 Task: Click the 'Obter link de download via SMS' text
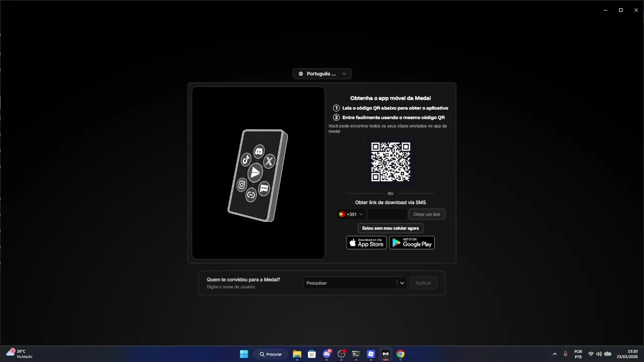click(x=390, y=203)
